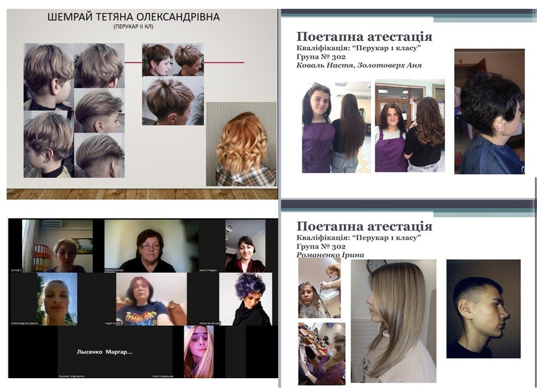The width and height of the screenshot is (537, 392).
Task: Select the purple-hair profile picture tile
Action: pos(246,299)
